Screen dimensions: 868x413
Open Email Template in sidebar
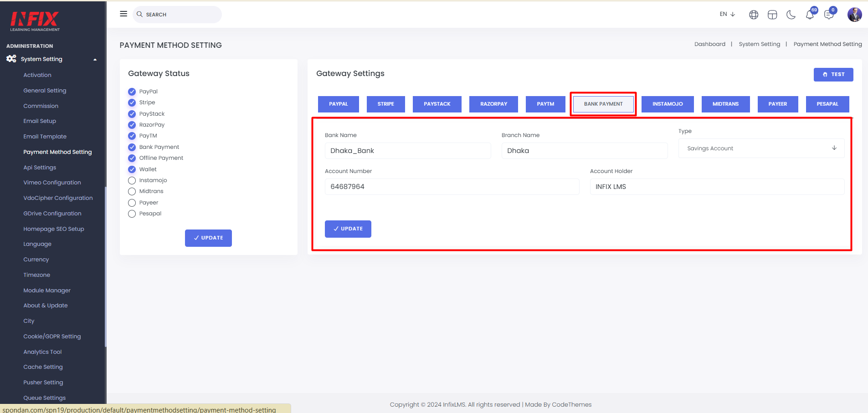point(45,137)
